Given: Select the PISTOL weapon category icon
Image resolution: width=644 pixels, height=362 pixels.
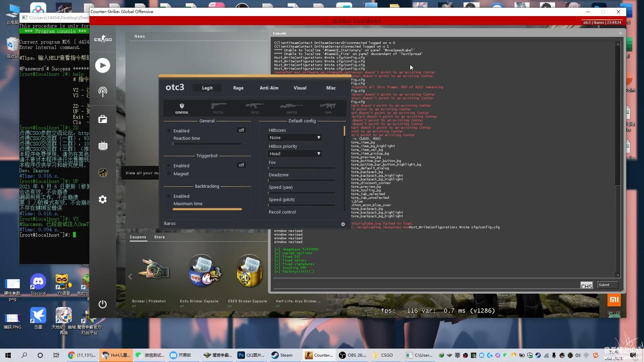Looking at the screenshot, I should click(x=218, y=108).
